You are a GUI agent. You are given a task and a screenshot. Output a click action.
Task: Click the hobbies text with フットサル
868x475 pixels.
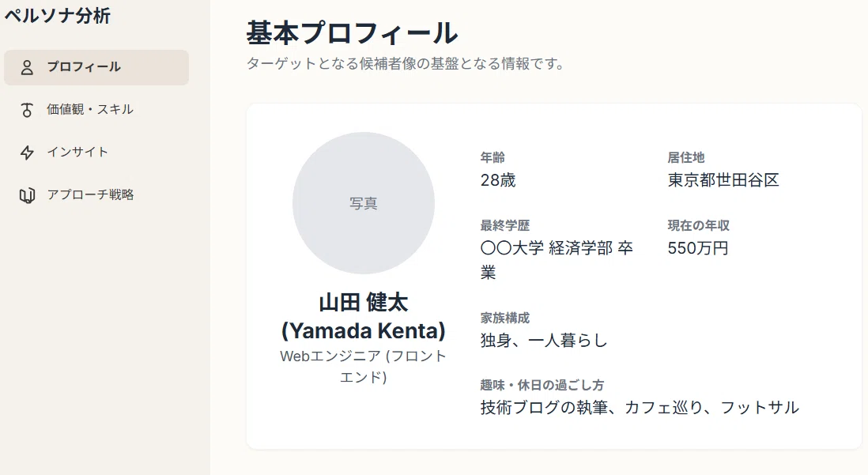[x=640, y=408]
